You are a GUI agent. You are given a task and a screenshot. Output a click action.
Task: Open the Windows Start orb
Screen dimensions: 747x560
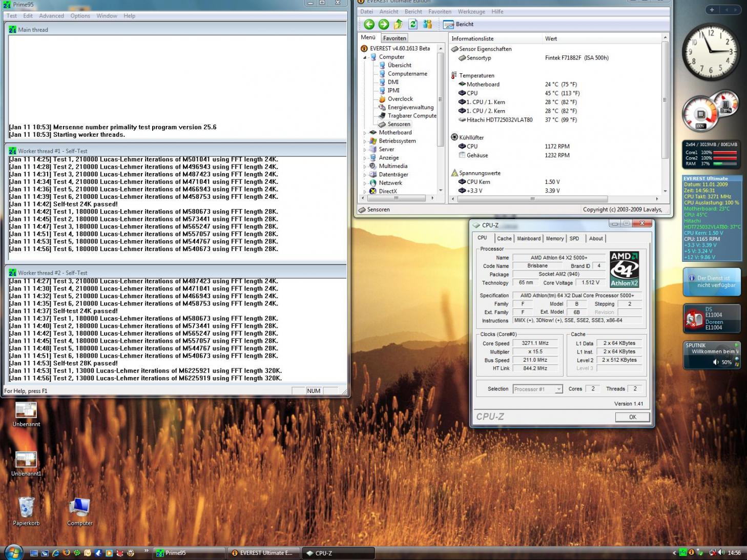tap(14, 552)
